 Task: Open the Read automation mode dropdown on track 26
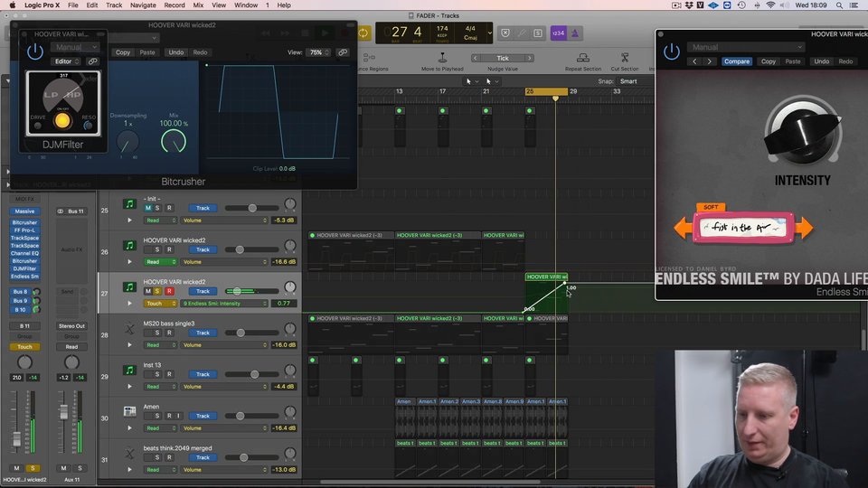(x=160, y=262)
